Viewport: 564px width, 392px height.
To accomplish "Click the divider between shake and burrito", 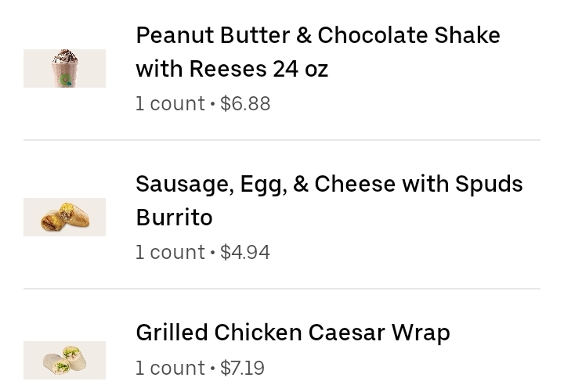I will pos(282,140).
